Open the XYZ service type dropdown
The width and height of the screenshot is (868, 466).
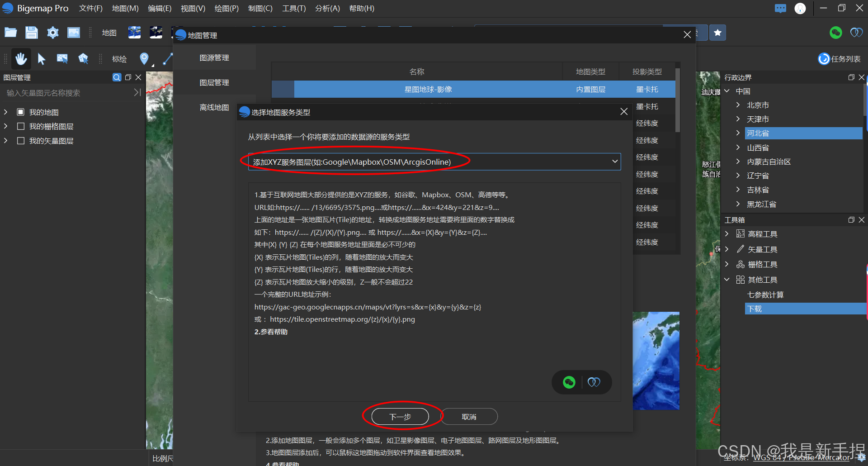434,162
